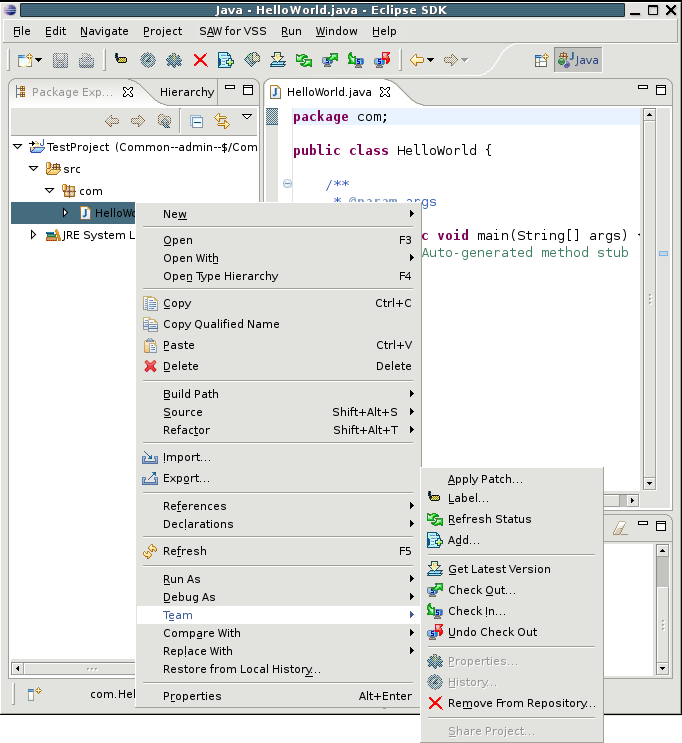This screenshot has height=743, width=682.
Task: Maximize the editor area
Action: click(x=661, y=90)
